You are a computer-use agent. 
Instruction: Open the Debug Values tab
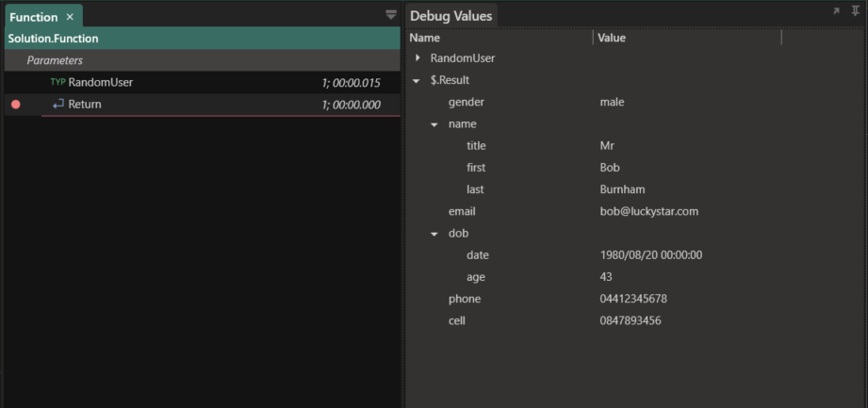451,16
